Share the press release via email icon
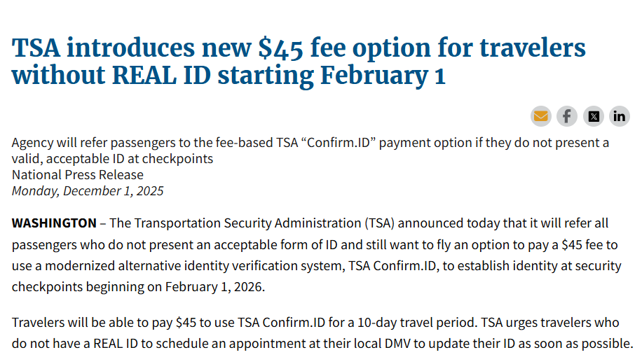 pos(540,116)
